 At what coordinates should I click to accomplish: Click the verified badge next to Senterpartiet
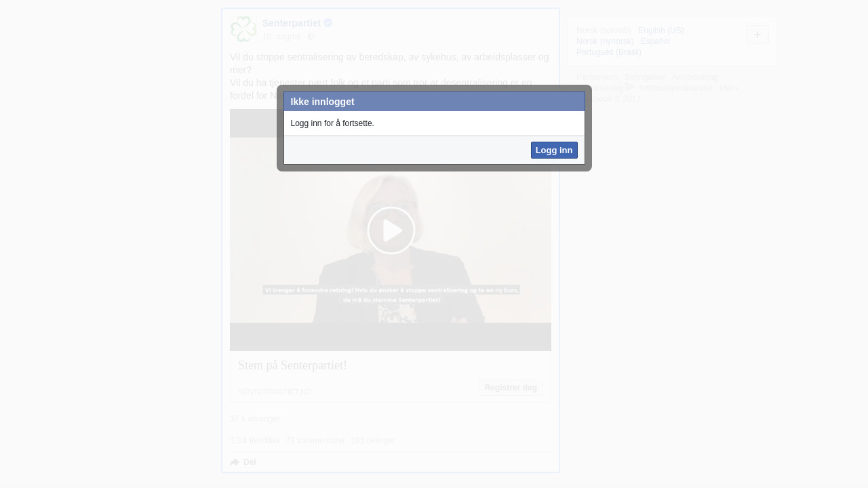[328, 23]
